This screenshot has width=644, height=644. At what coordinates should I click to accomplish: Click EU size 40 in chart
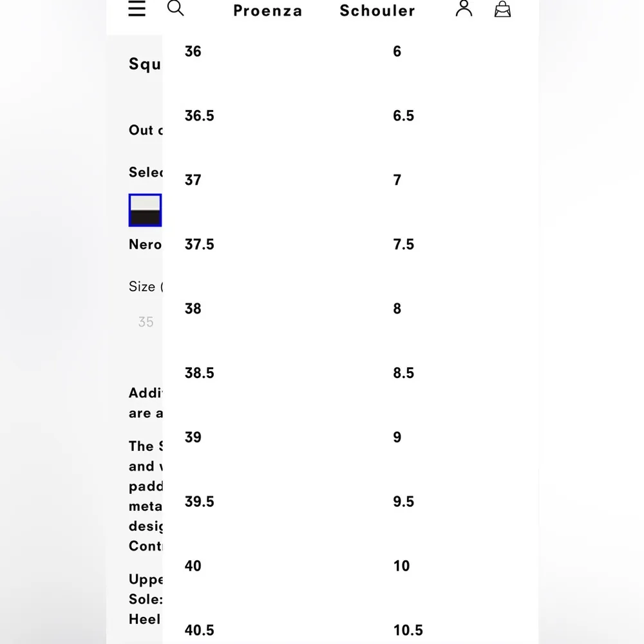pos(193,567)
